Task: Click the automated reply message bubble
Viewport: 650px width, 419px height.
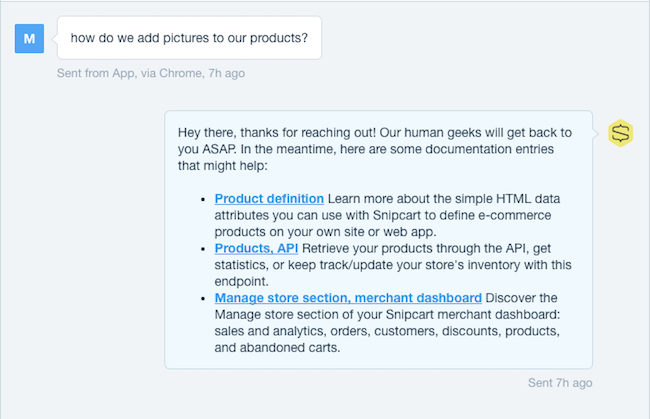Action: [378, 240]
